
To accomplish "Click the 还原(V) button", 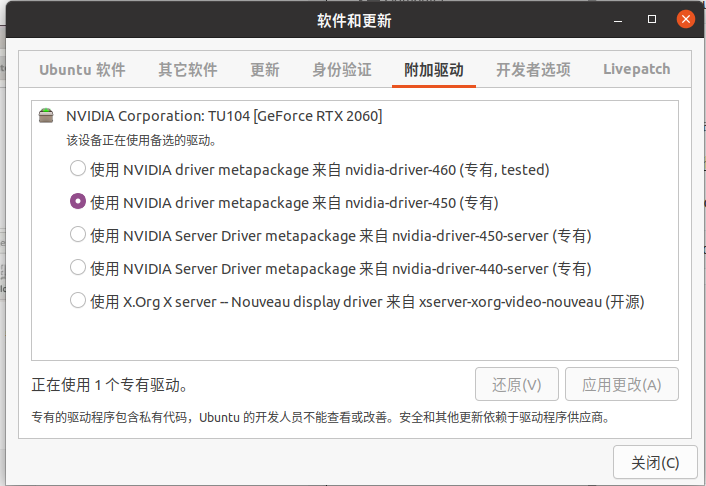I will coord(516,384).
